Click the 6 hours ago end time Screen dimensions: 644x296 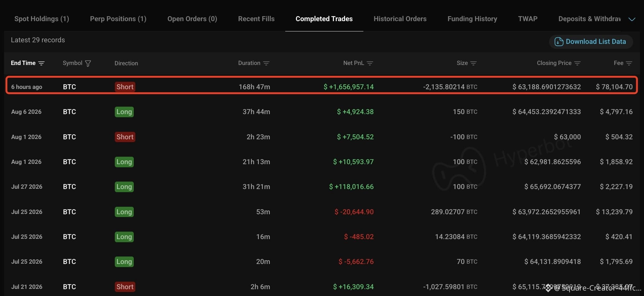[26, 87]
